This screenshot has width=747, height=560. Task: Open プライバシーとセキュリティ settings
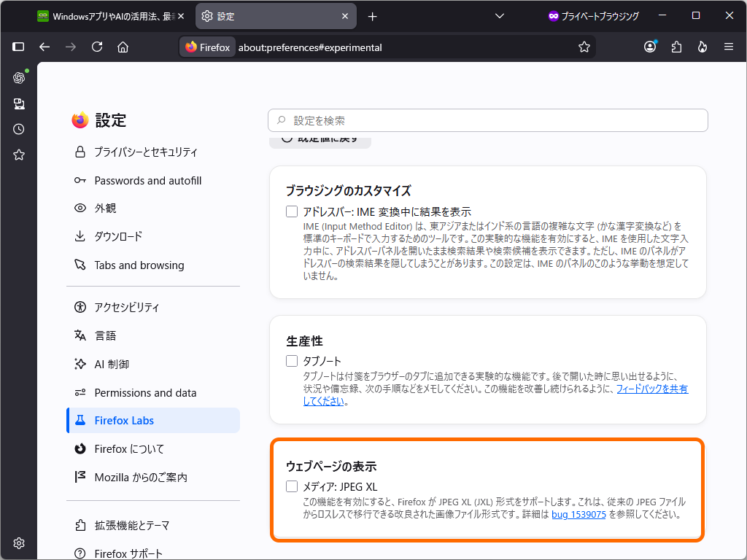[x=153, y=152]
